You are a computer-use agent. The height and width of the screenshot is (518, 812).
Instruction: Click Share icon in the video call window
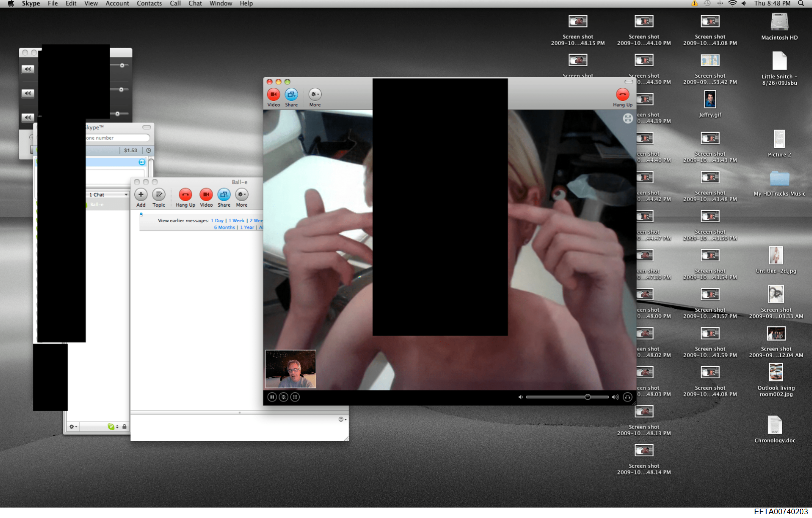point(291,95)
